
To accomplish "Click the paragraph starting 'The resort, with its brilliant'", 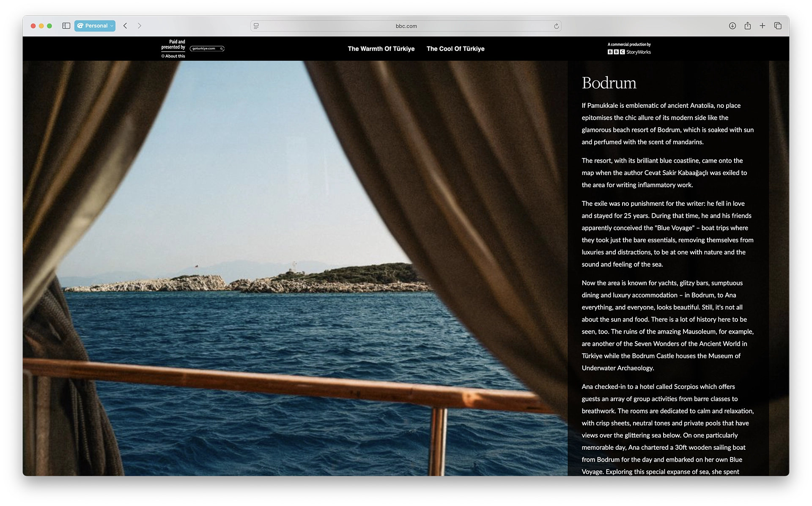I will 664,173.
